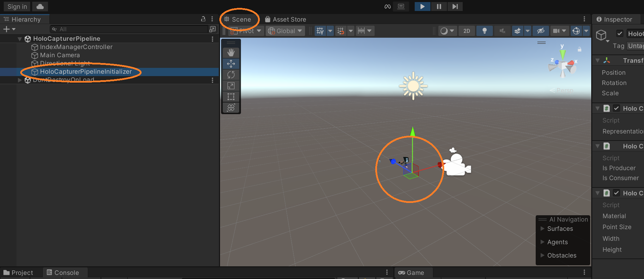
Task: Click the Hierarchy search field
Action: pyautogui.click(x=130, y=29)
